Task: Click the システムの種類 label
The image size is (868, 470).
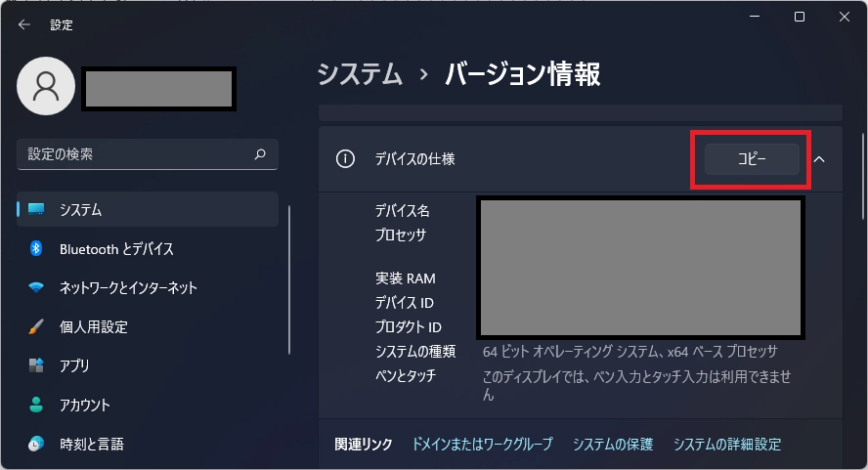Action: click(x=415, y=352)
